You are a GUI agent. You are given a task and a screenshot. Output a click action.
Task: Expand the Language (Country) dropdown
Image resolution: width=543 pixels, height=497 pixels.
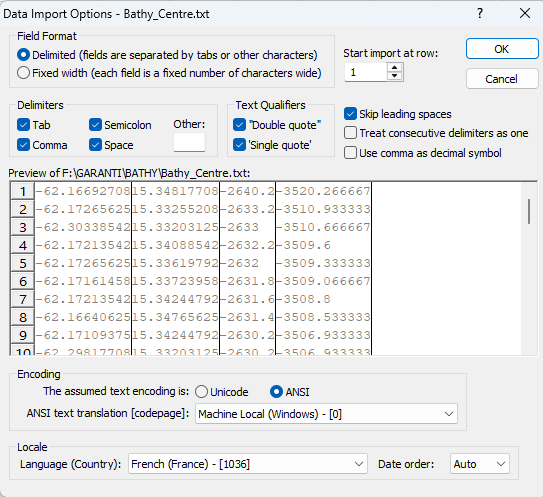click(x=248, y=464)
